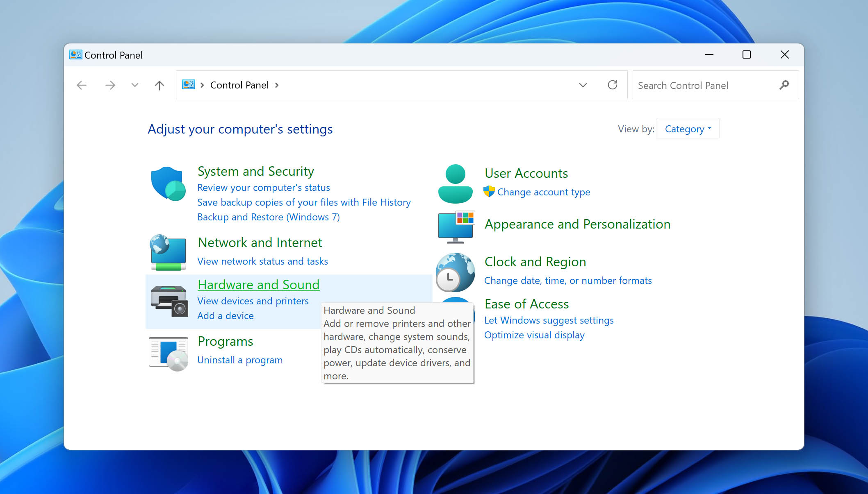Open the View by Category dropdown
This screenshot has height=494, width=868.
(688, 129)
